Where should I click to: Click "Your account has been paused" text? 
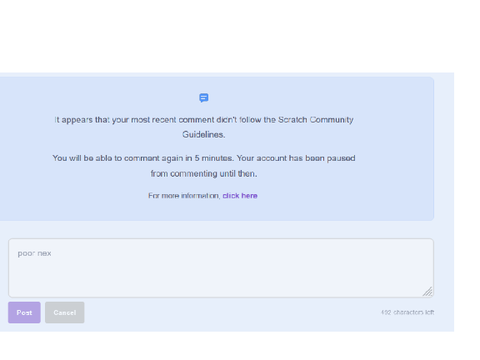(296, 158)
